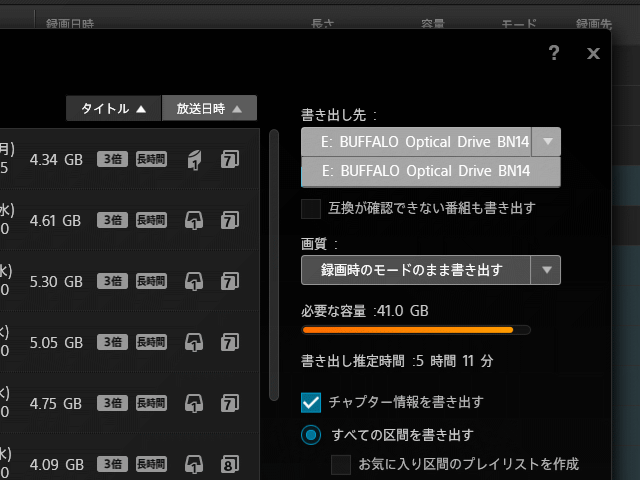Click 長さ column header in background window
This screenshot has height=480, width=640.
322,24
